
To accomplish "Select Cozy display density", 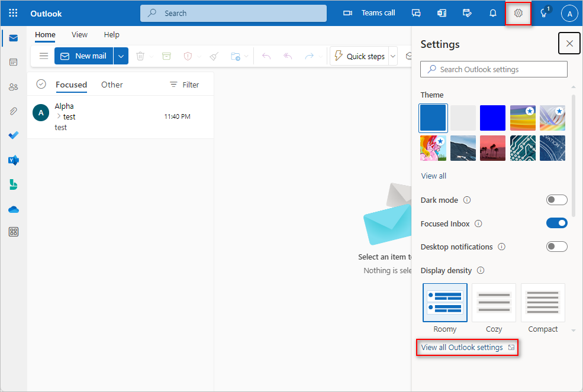I will coord(494,303).
